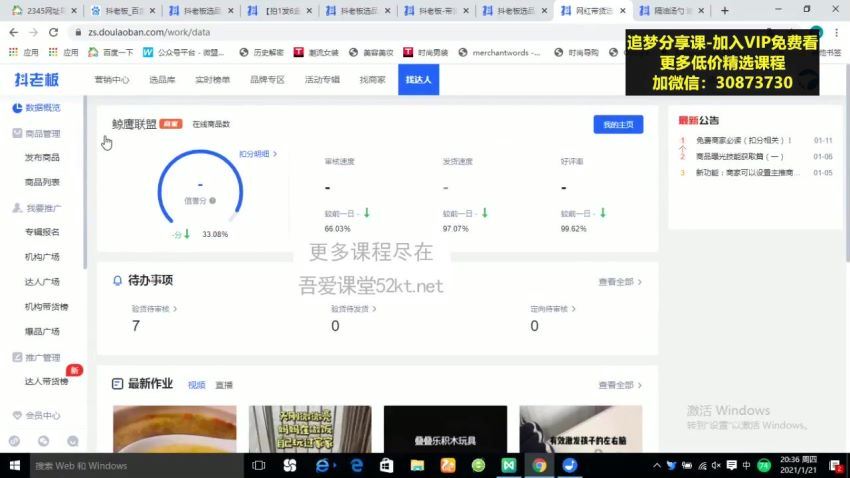Screen dimensions: 850x478
Task: Click the 信誉分 info icon
Action: [x=212, y=201]
